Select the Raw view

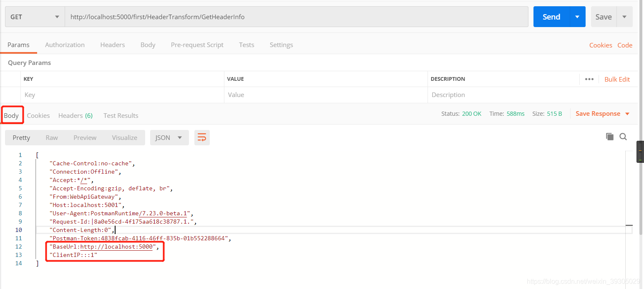[52, 138]
